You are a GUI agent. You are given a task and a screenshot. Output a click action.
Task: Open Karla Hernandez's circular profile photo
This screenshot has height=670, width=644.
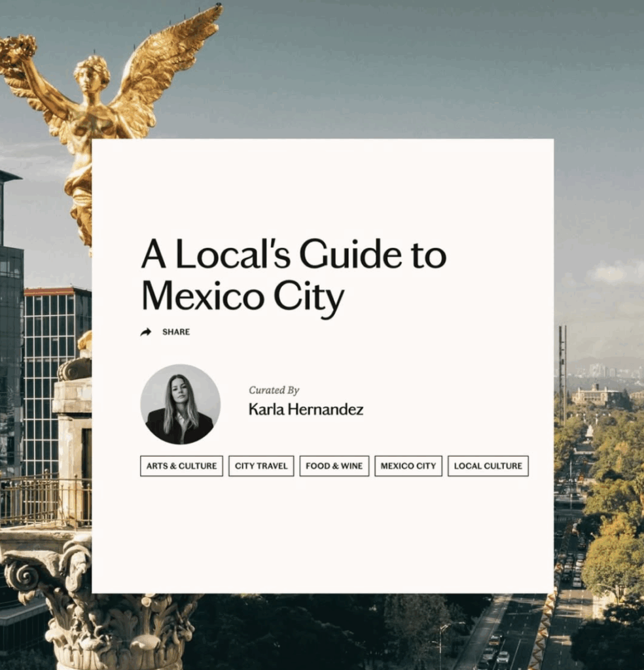(180, 404)
